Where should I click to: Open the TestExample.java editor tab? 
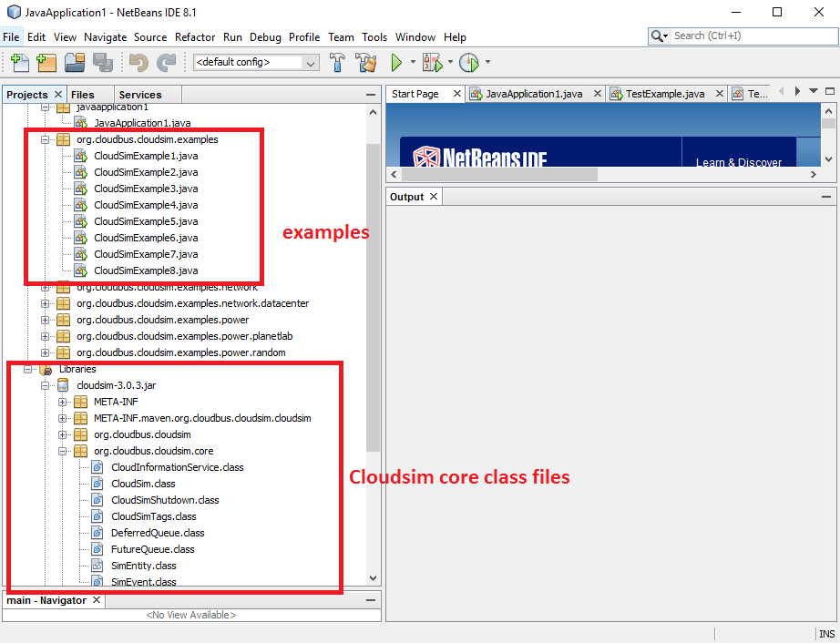[665, 94]
